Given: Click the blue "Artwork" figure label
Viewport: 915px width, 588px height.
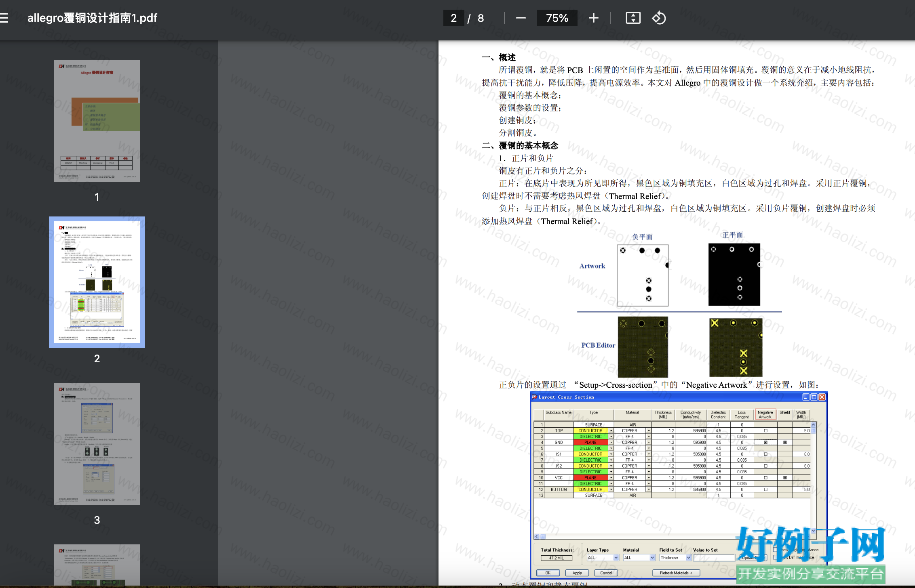Looking at the screenshot, I should (x=592, y=266).
